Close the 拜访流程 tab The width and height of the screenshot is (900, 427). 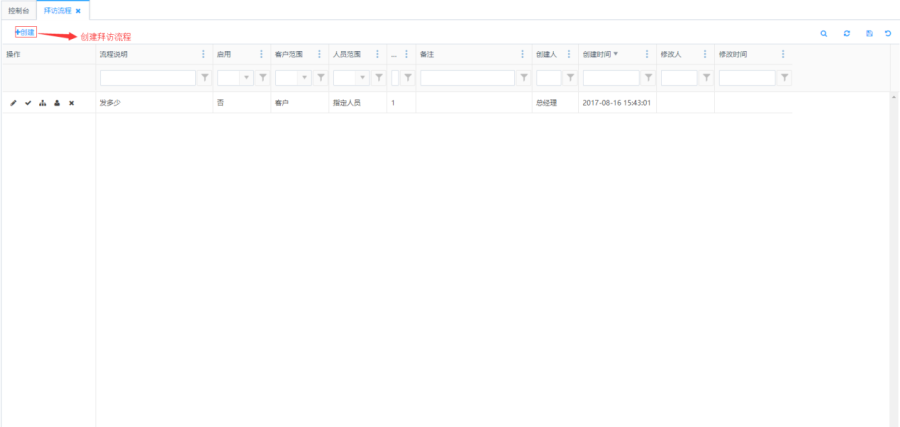(78, 11)
